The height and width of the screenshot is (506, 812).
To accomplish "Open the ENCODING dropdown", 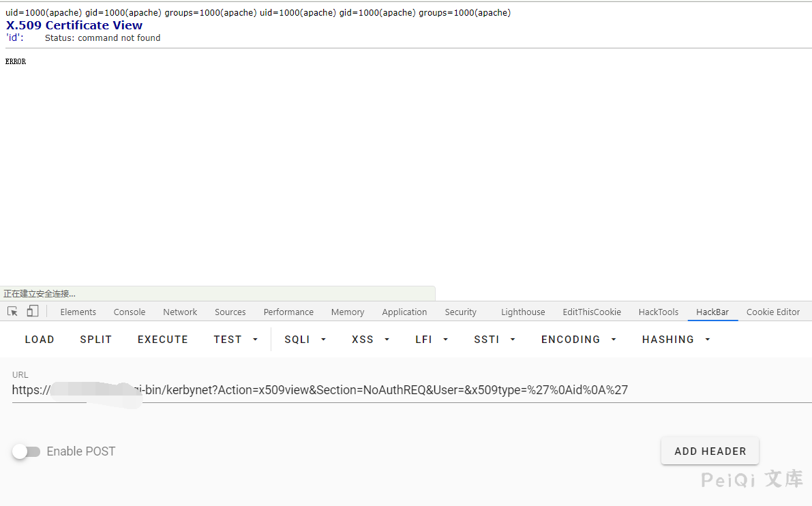I will [x=578, y=340].
